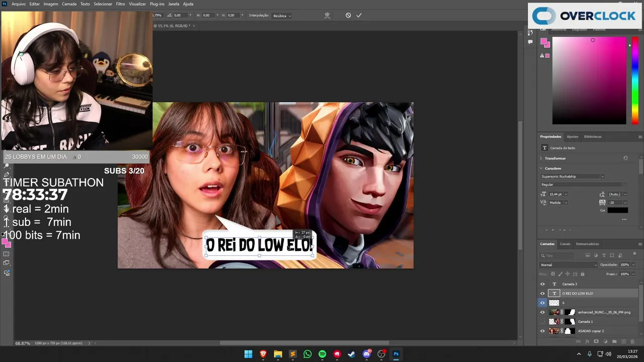644x362 pixels.
Task: Switch to warp mode icon
Action: coord(327,16)
